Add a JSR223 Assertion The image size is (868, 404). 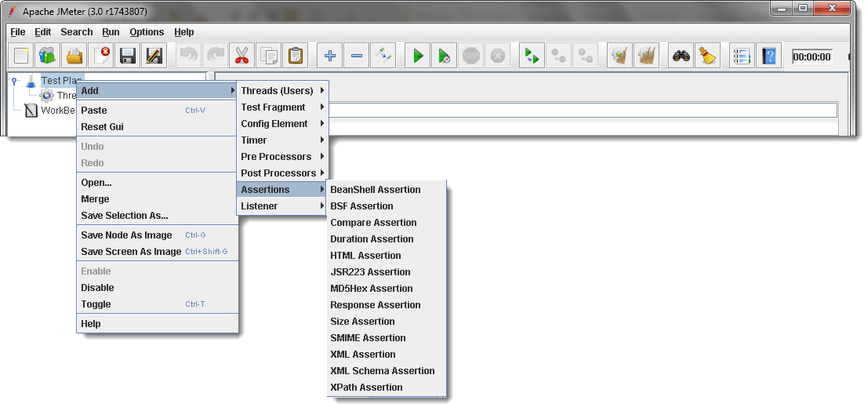(387, 272)
